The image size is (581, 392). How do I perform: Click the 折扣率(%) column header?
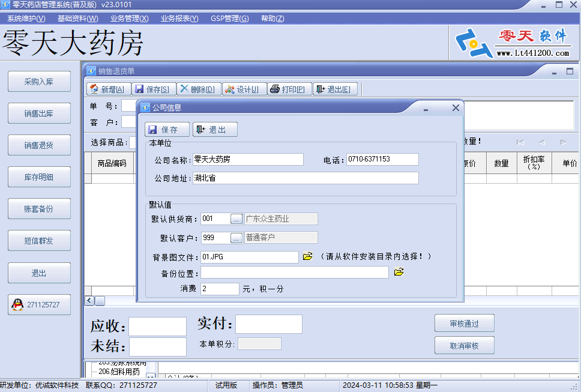tap(534, 163)
